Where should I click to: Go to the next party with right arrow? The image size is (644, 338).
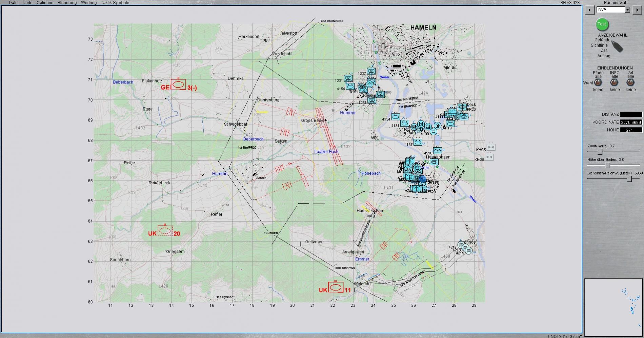(637, 10)
